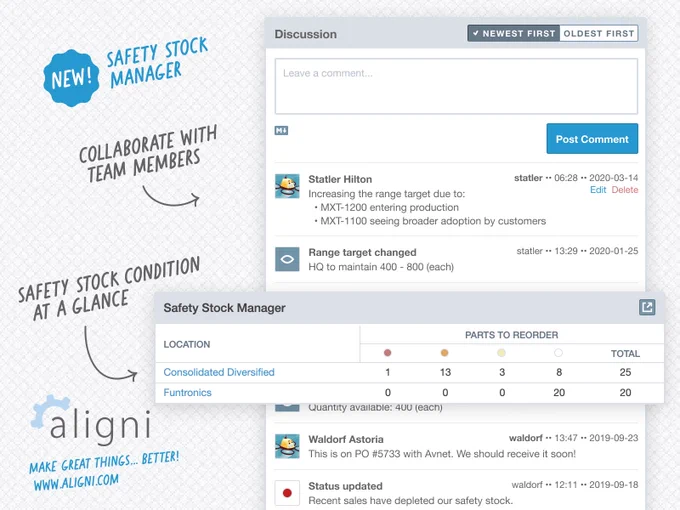Click Consolidated Diversified total value 25
Image resolution: width=680 pixels, height=510 pixels.
[x=625, y=372]
